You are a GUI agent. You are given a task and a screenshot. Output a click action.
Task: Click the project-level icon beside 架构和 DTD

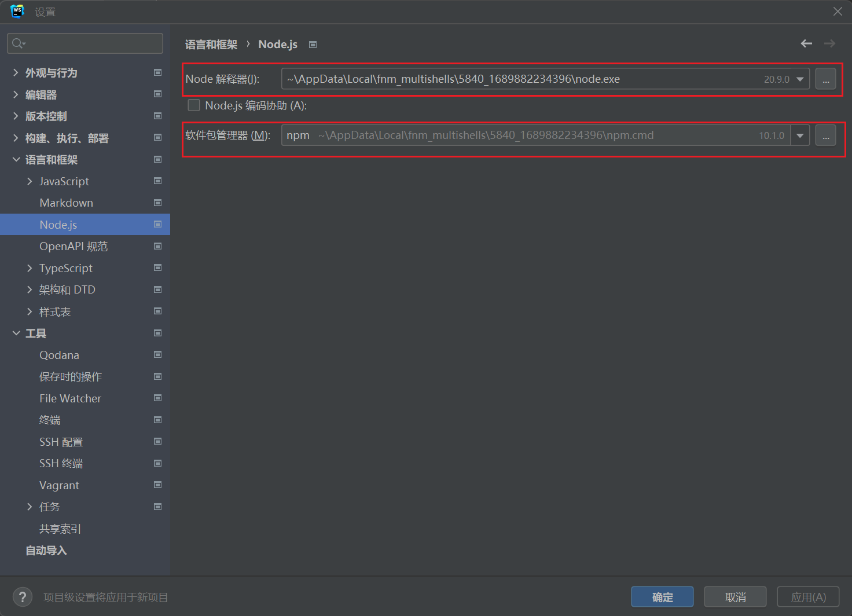157,289
